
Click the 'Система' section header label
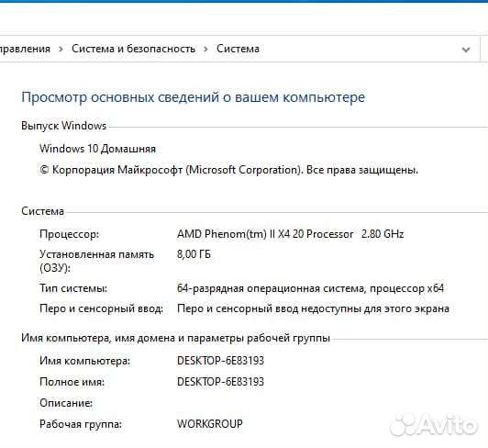[x=42, y=211]
